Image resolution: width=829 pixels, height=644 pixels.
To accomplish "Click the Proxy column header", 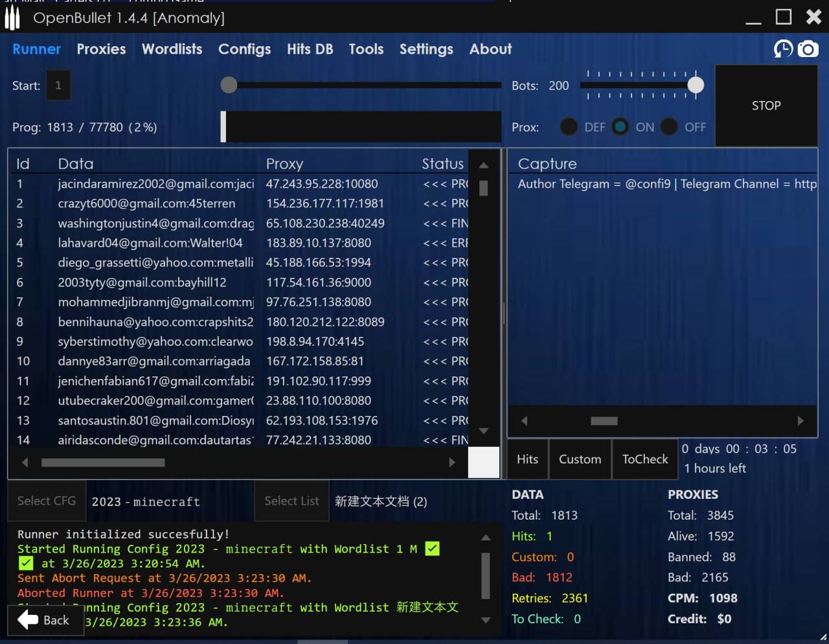I will coord(284,164).
